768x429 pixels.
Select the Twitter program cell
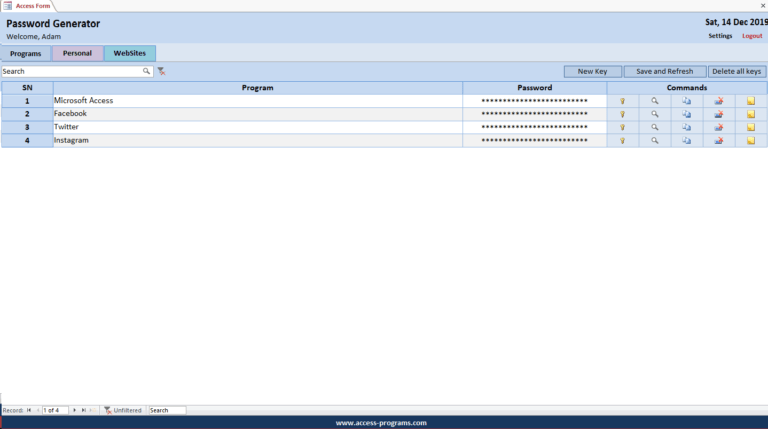coord(258,127)
